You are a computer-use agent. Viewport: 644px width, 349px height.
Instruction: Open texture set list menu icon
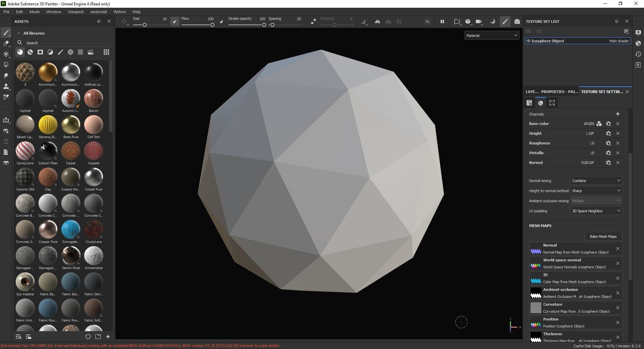coord(626,31)
